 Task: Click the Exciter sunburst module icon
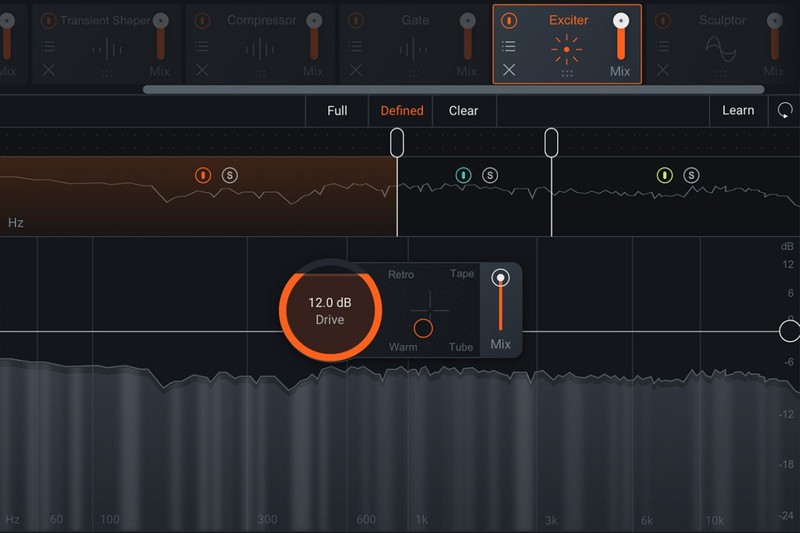tap(567, 49)
